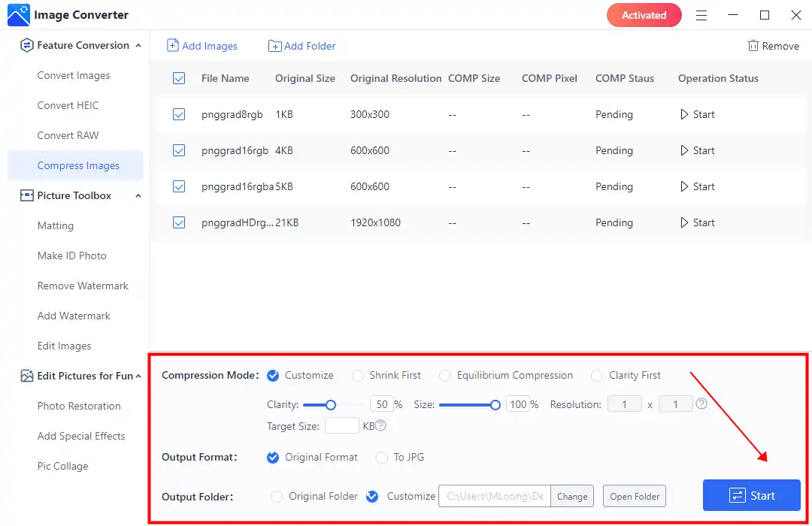Click the Image Converter app logo

19,15
